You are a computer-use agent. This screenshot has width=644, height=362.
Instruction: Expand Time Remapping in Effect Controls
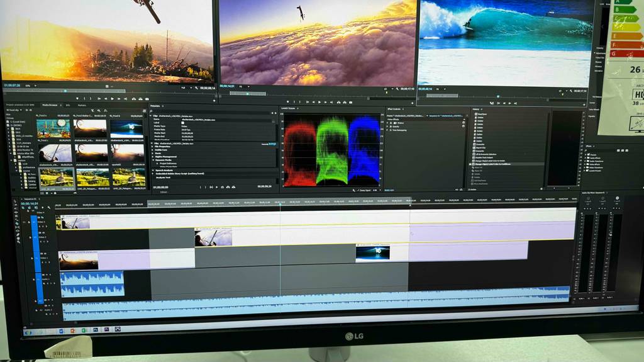[389, 130]
